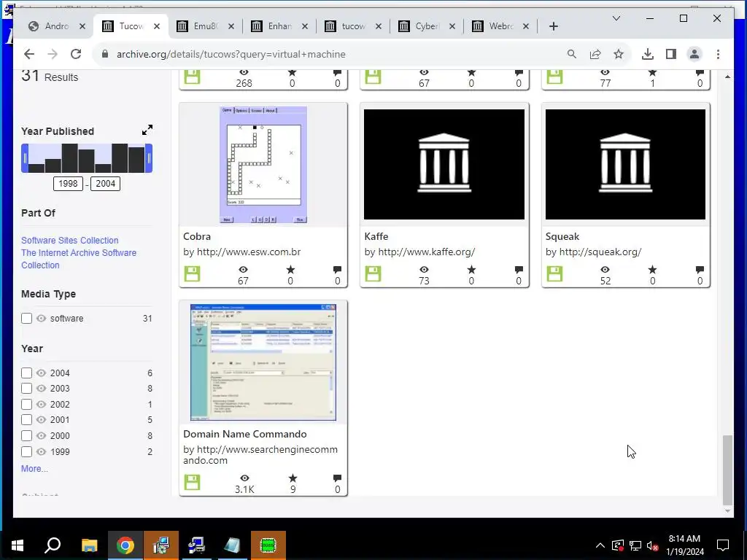
Task: Switch to the Emu8 tab
Action: 205,26
